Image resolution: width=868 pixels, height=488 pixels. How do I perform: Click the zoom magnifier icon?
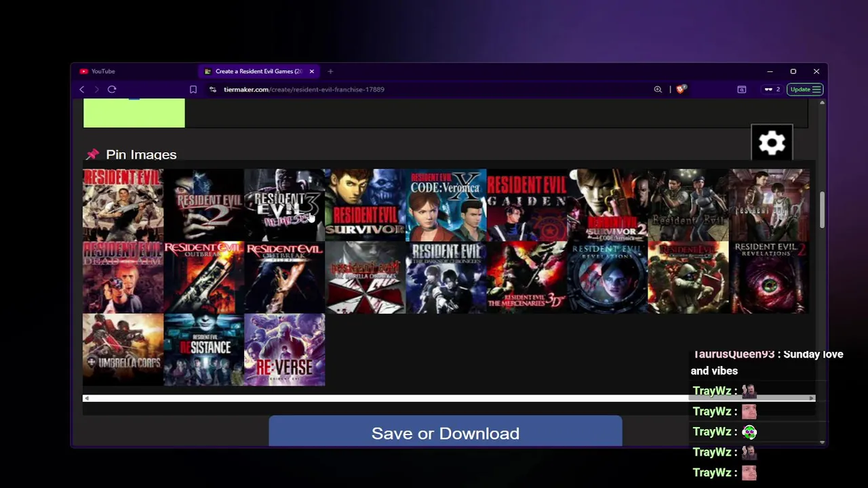(658, 89)
